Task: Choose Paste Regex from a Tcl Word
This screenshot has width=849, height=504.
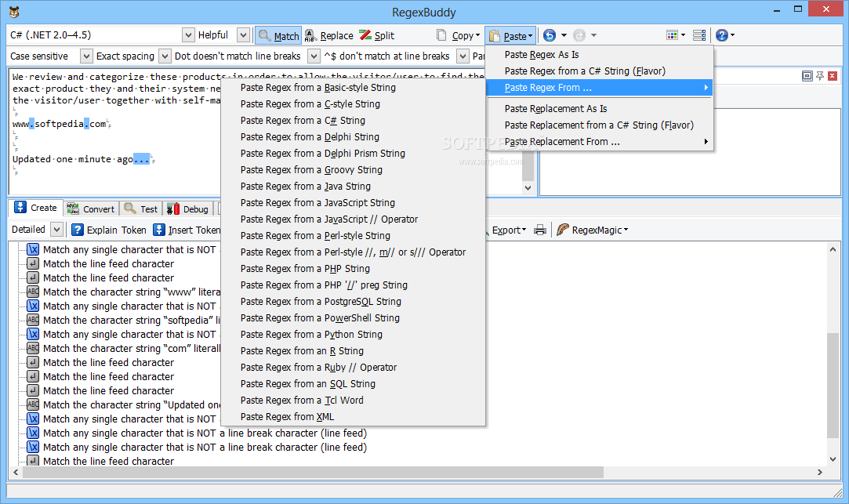Action: pyautogui.click(x=353, y=401)
